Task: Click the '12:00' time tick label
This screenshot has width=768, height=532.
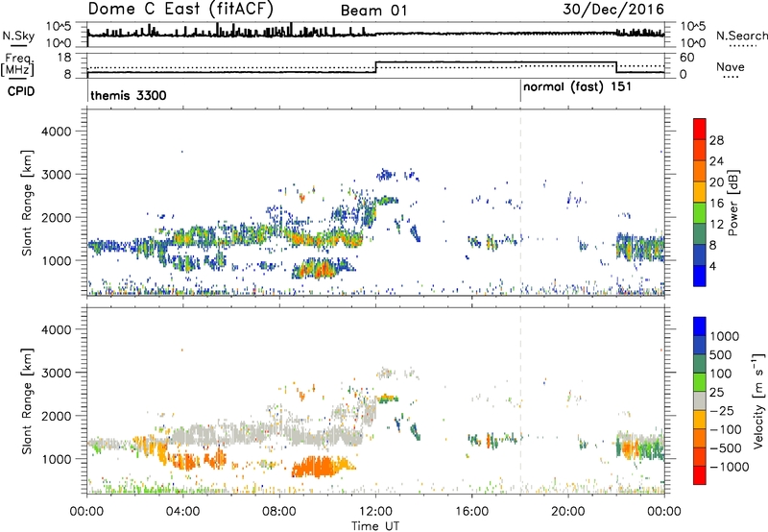Action: point(375,512)
